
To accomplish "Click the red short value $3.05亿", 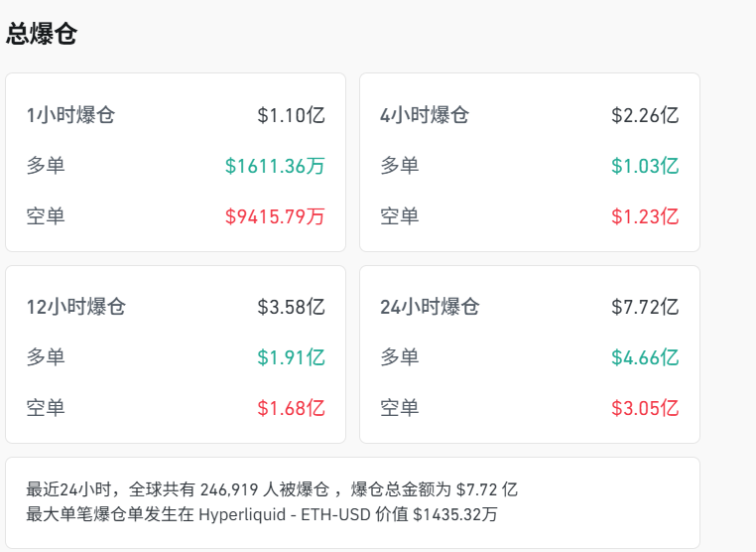I will [645, 408].
